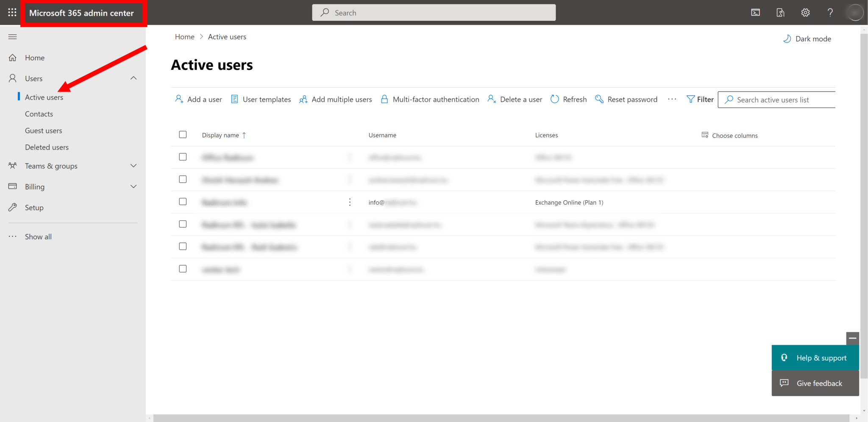
Task: Click Give feedback
Action: pyautogui.click(x=815, y=383)
